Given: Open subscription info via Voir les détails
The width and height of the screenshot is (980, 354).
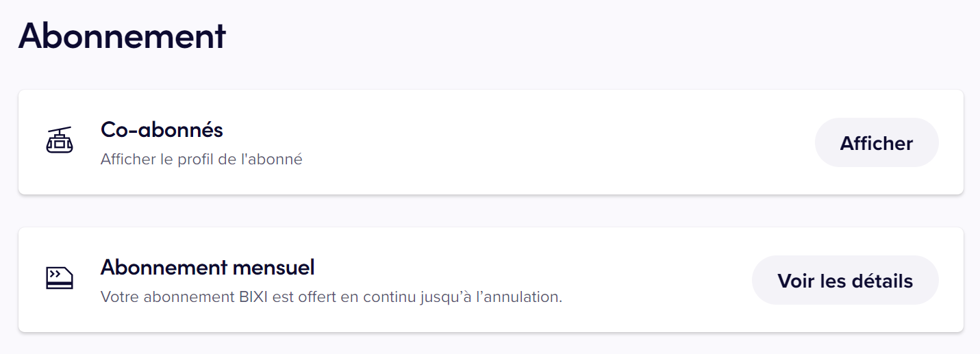Looking at the screenshot, I should pos(845,280).
